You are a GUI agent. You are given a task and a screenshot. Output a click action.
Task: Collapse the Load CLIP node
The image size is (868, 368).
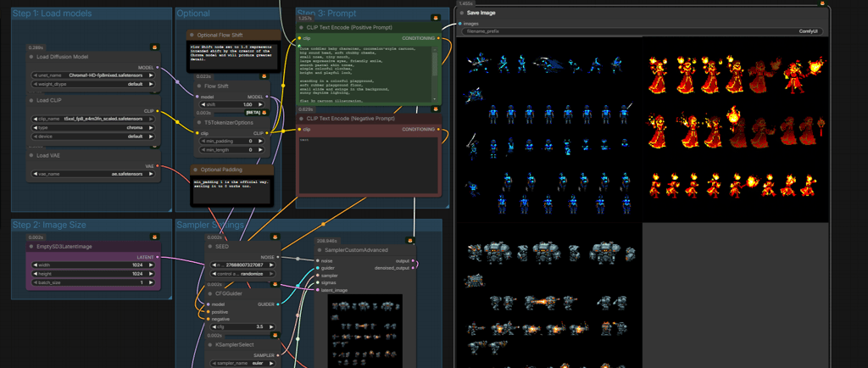31,100
